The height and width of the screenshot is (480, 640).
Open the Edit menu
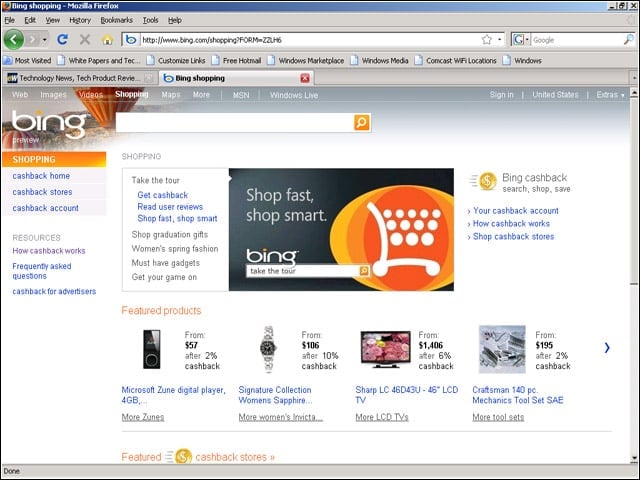click(x=30, y=20)
